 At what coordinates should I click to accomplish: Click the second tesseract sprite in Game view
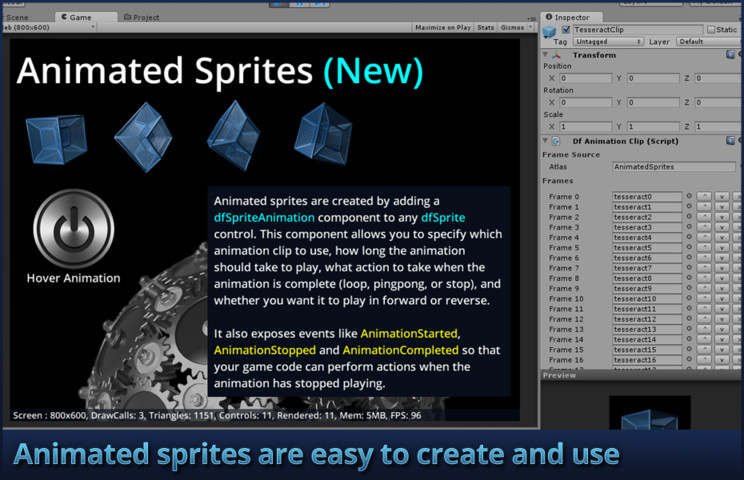pyautogui.click(x=144, y=137)
